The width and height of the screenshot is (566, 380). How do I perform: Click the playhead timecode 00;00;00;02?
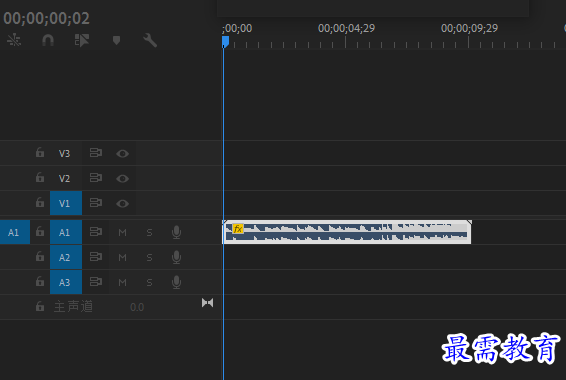[x=46, y=18]
